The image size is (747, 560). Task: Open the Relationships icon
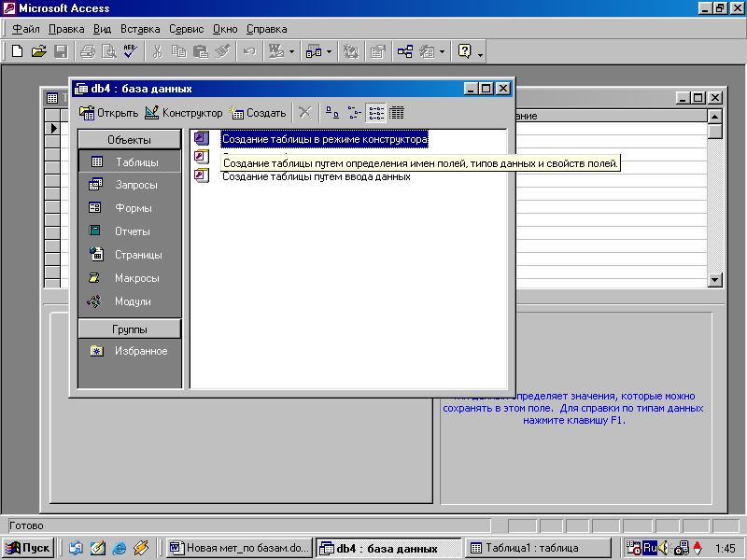click(x=405, y=51)
